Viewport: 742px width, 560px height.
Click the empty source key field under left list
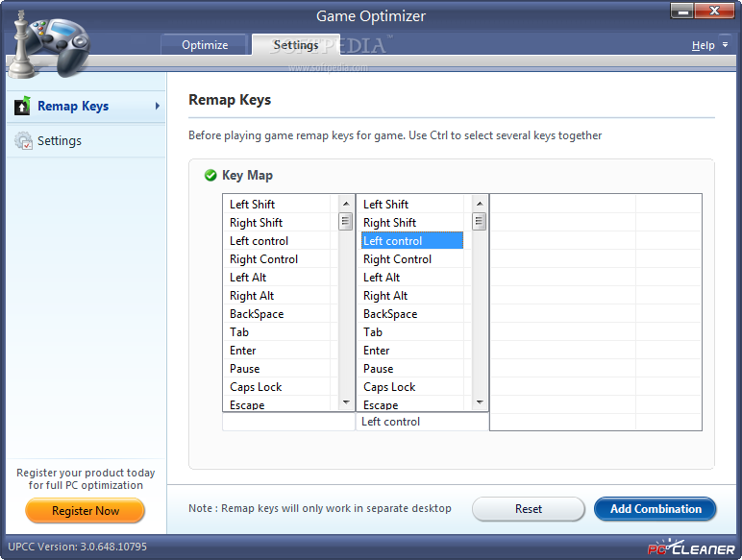288,422
